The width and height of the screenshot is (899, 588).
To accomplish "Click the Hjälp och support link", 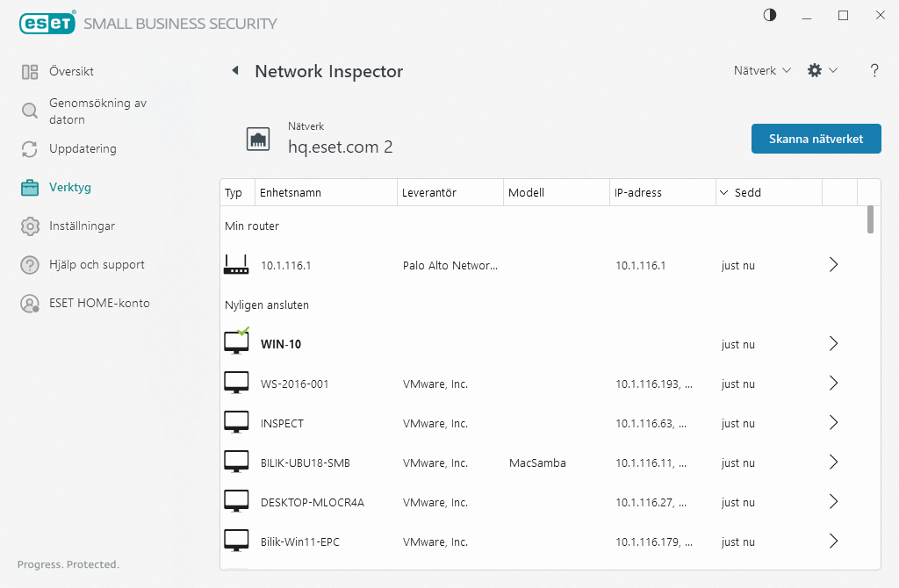I will tap(97, 265).
